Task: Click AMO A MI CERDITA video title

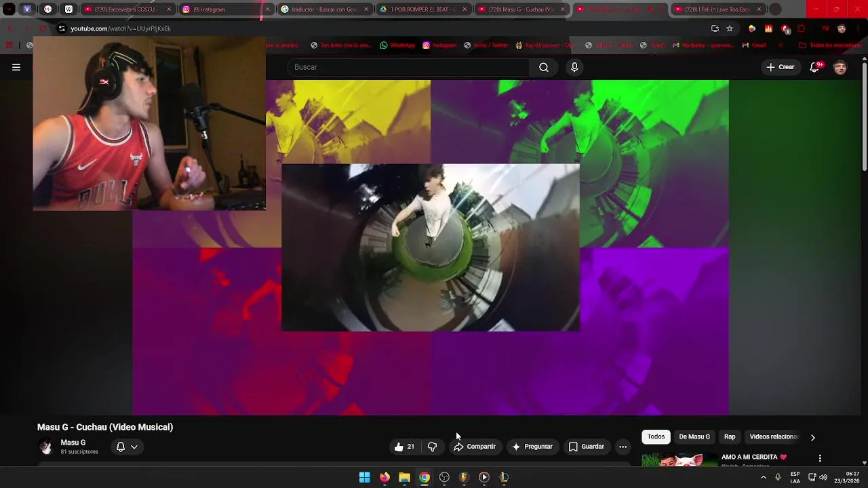Action: (x=754, y=457)
